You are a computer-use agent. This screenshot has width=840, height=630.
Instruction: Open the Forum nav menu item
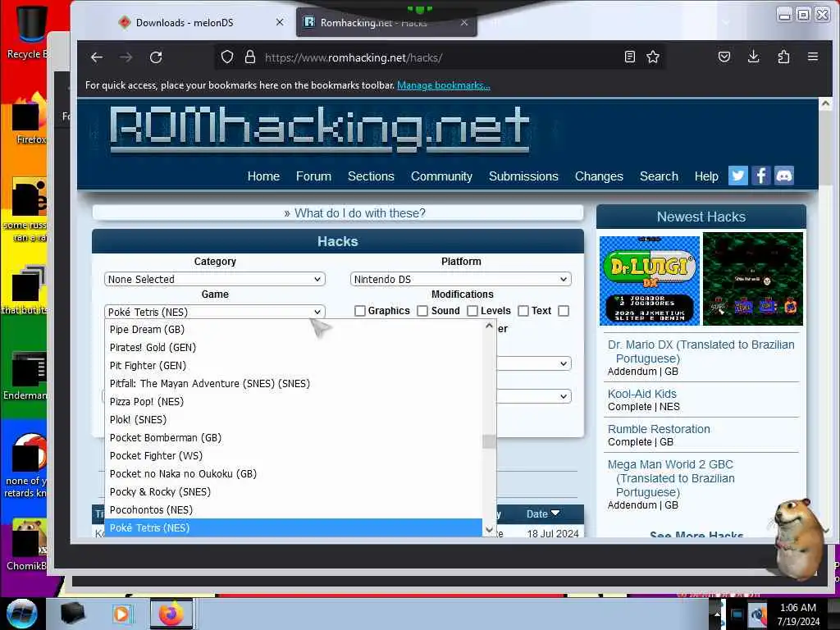click(x=313, y=176)
